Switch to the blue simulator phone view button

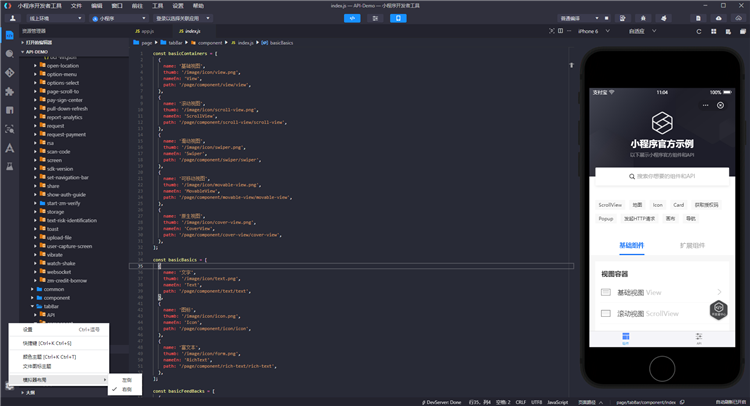pos(398,18)
